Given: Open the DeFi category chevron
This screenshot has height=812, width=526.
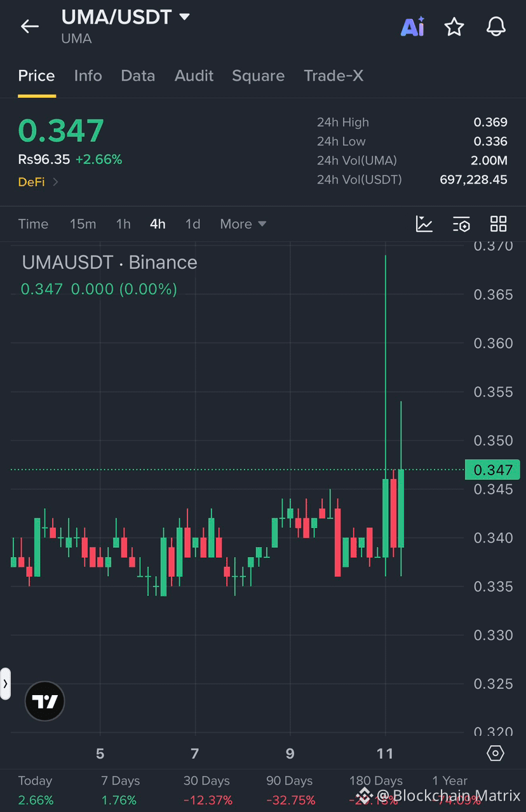Looking at the screenshot, I should [55, 182].
